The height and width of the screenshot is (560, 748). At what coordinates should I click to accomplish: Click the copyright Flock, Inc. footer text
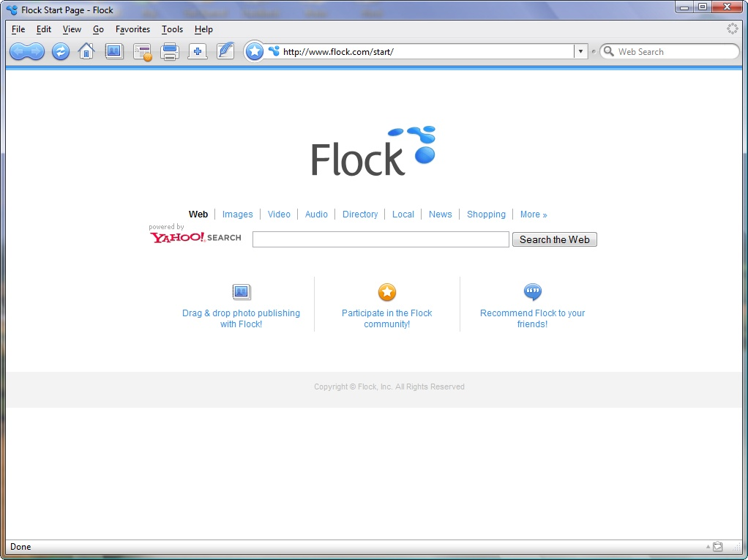pyautogui.click(x=389, y=387)
